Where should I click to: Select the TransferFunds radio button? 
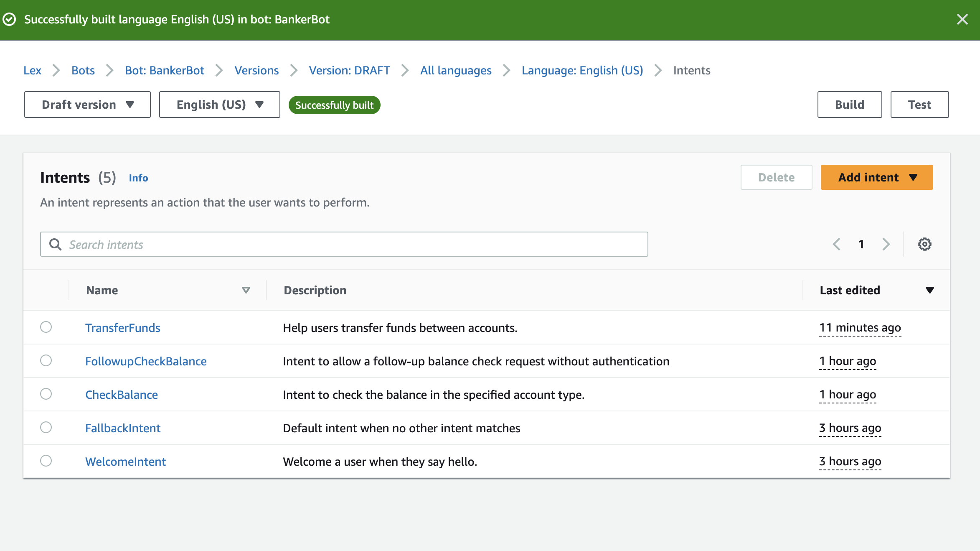point(46,327)
